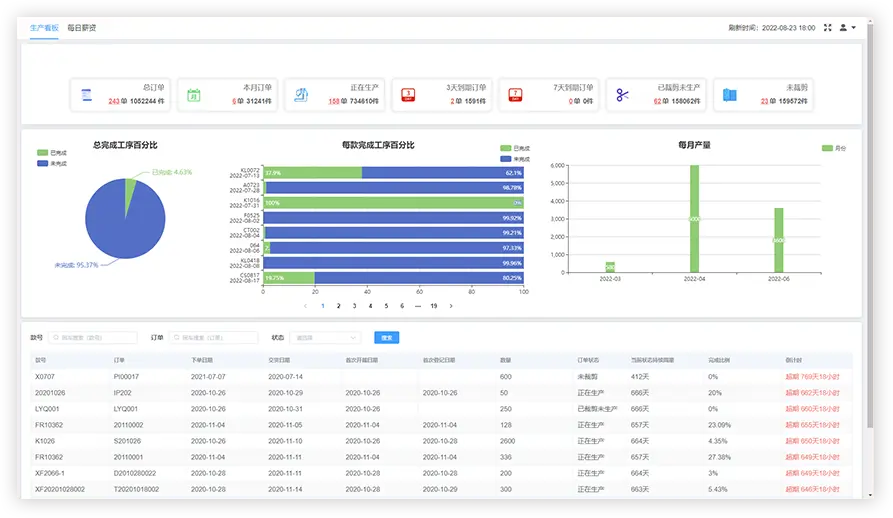Select chart page 1
This screenshot has width=893, height=518.
click(x=323, y=306)
